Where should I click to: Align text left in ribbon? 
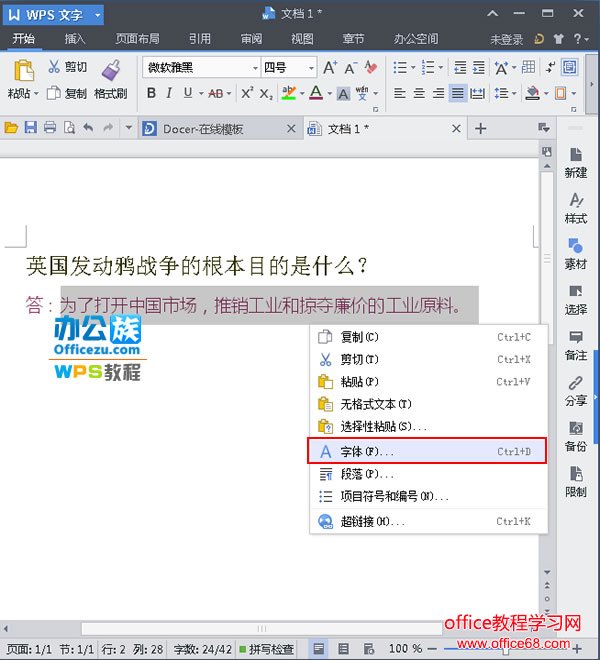pos(400,93)
